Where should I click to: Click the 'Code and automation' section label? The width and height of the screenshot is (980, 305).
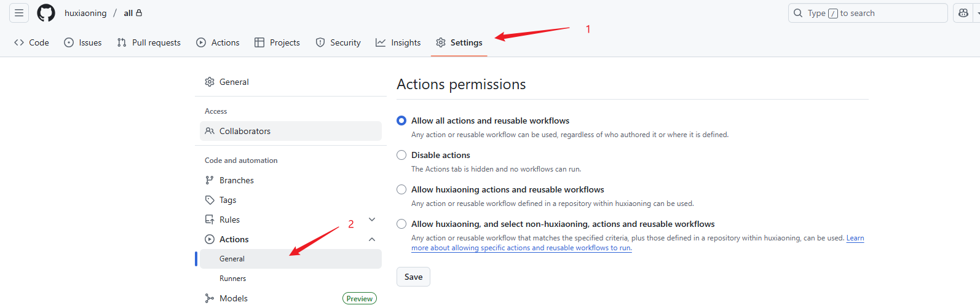point(241,160)
